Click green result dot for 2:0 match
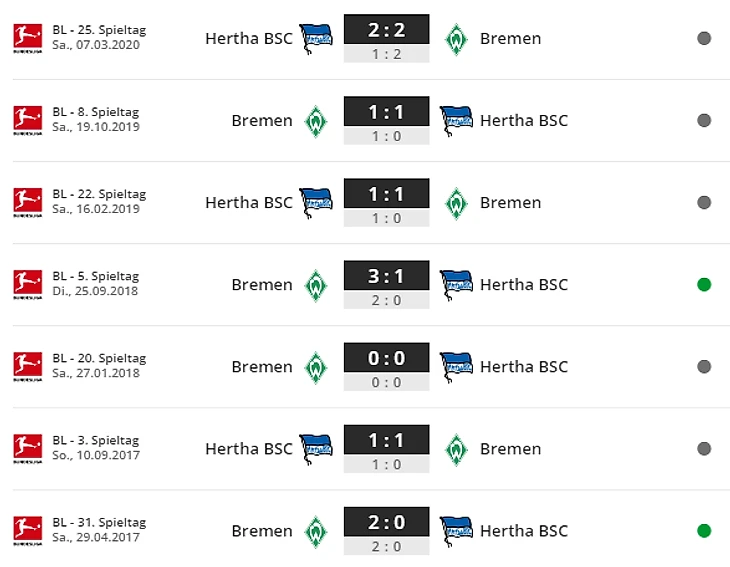730x567 pixels. [x=704, y=531]
